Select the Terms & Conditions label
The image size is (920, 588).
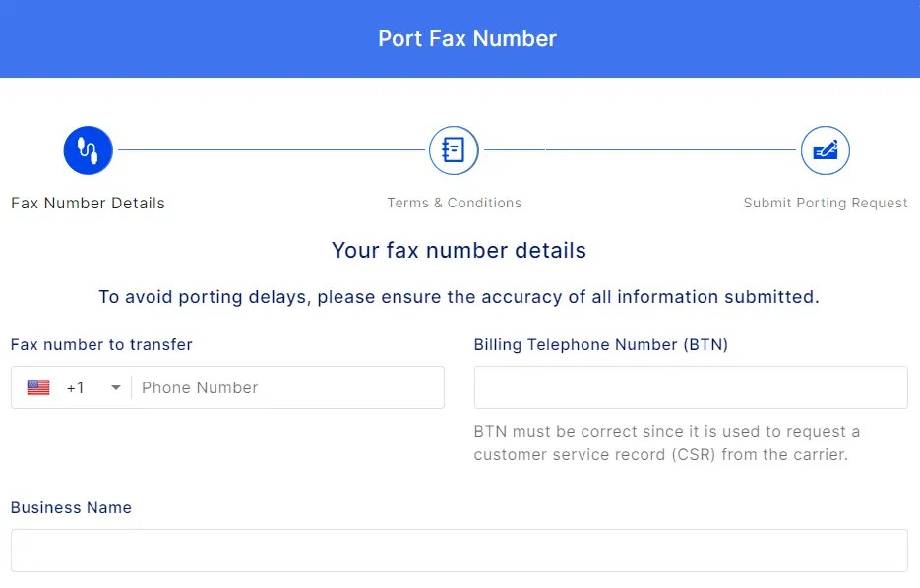[x=454, y=203]
